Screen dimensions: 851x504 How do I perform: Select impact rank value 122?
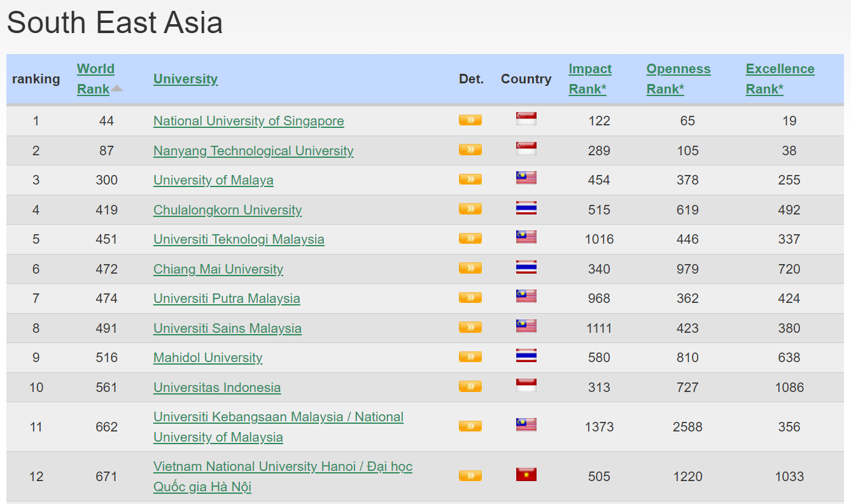click(x=600, y=121)
